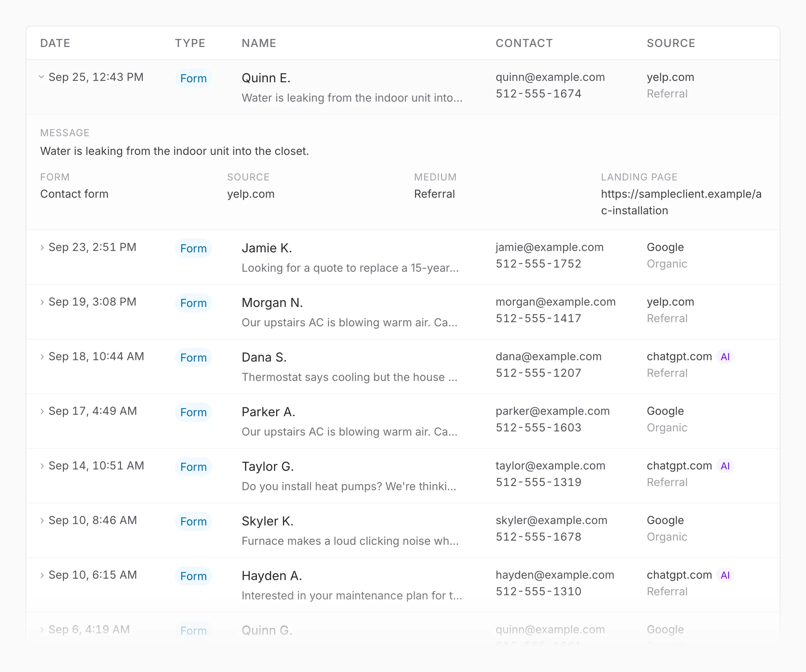Expand the Sep 10, 8:46 AM row

click(42, 520)
